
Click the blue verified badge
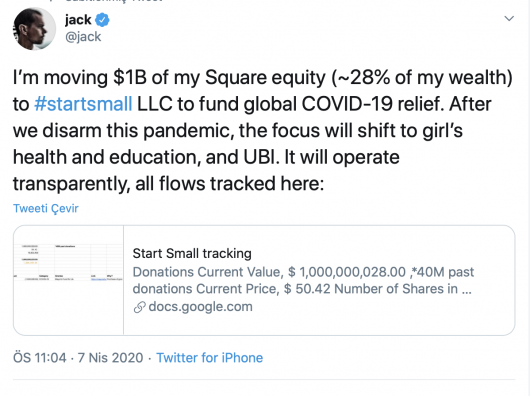click(102, 20)
